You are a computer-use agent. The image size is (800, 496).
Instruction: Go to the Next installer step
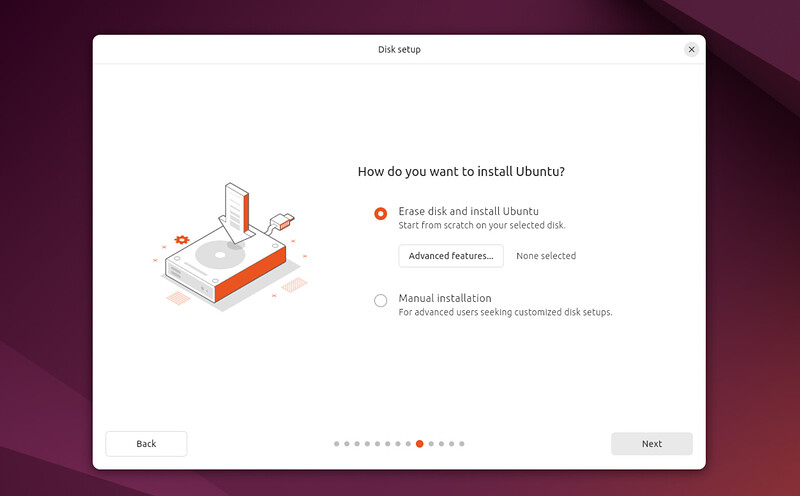(x=651, y=443)
